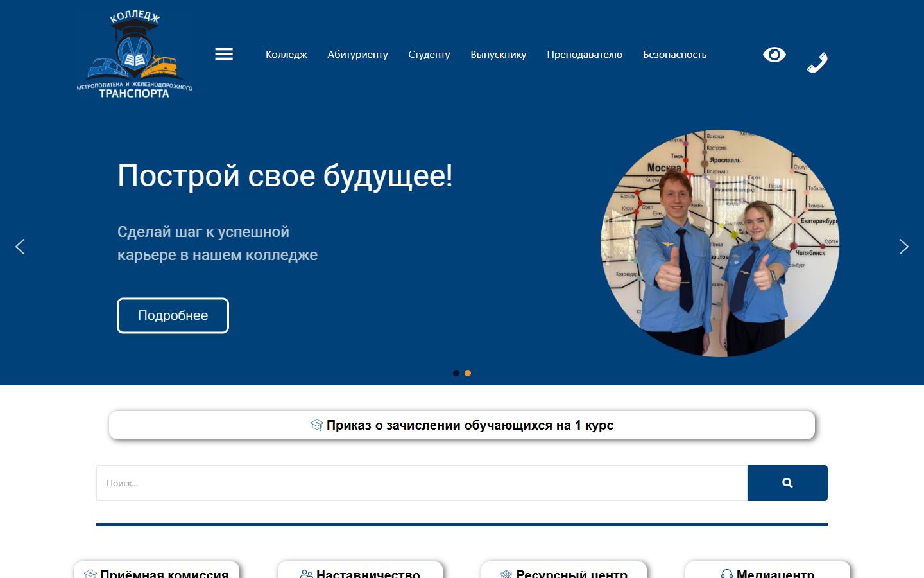
Task: Open Приказ о зачислении обучающихся link
Action: point(462,425)
